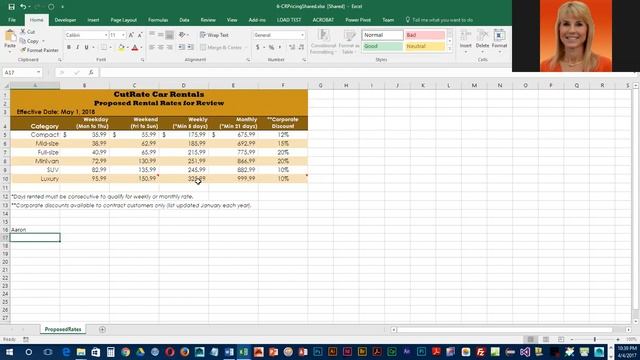Image resolution: width=640 pixels, height=360 pixels.
Task: Decrease font size with the smaller A
Action: pos(140,35)
